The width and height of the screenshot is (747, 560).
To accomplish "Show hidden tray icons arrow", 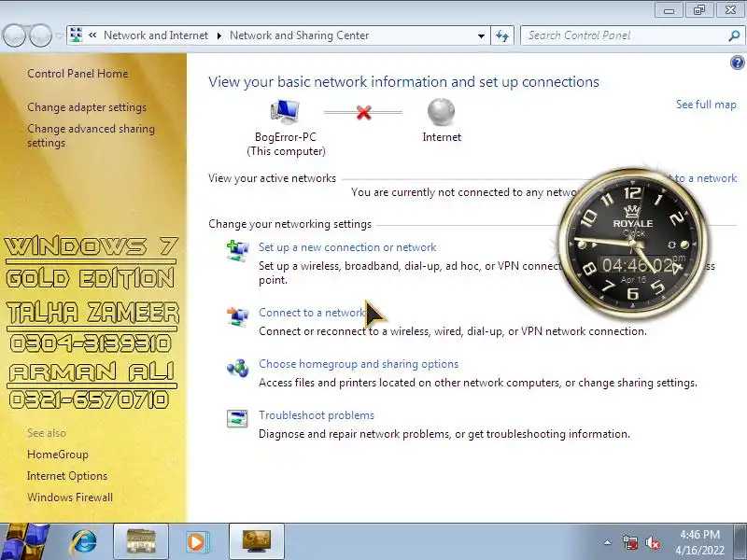I will click(x=608, y=542).
